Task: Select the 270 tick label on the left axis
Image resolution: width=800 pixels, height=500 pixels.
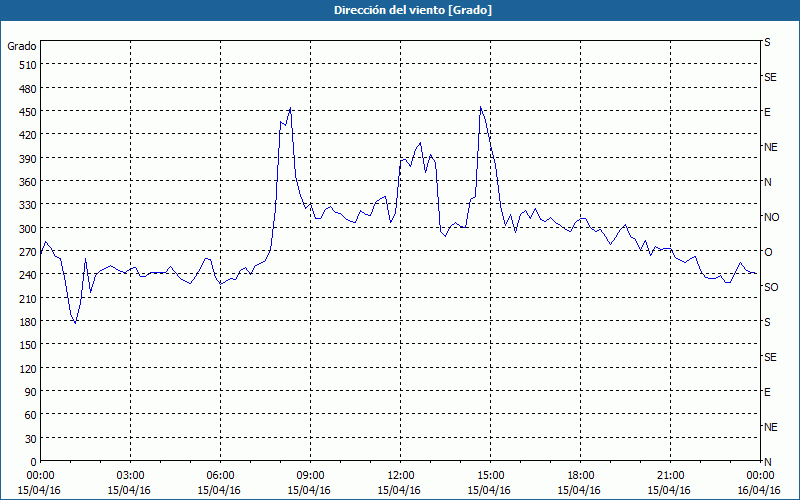Action: click(28, 252)
